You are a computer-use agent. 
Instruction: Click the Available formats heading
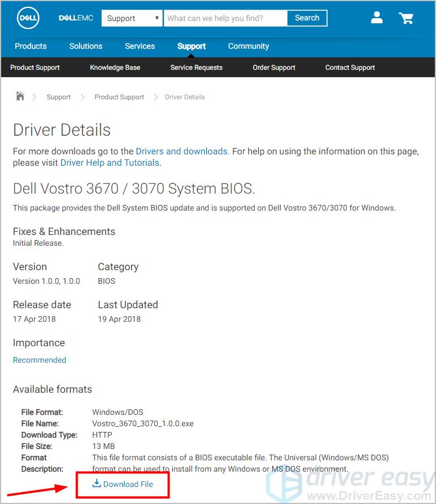click(52, 389)
